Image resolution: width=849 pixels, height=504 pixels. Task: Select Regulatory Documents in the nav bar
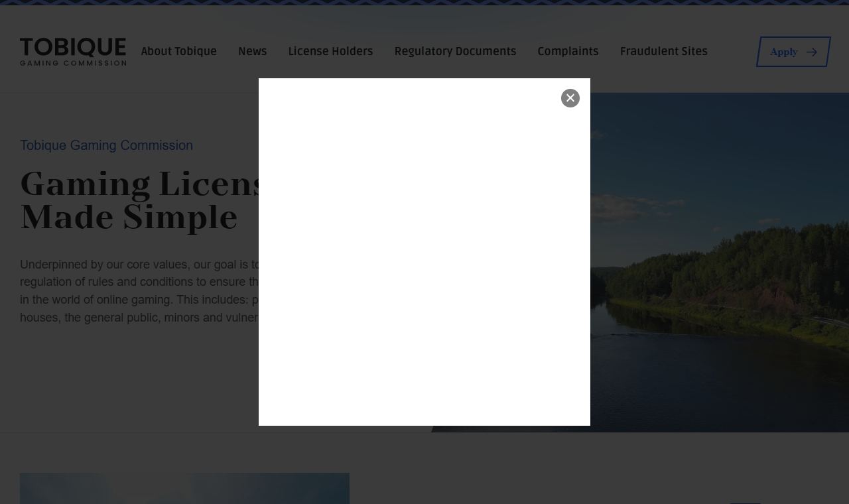point(455,52)
